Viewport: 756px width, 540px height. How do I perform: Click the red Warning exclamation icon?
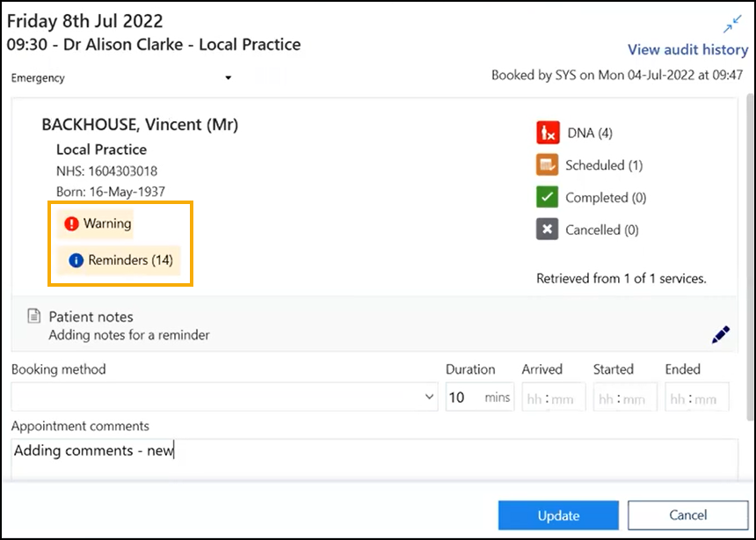[72, 224]
